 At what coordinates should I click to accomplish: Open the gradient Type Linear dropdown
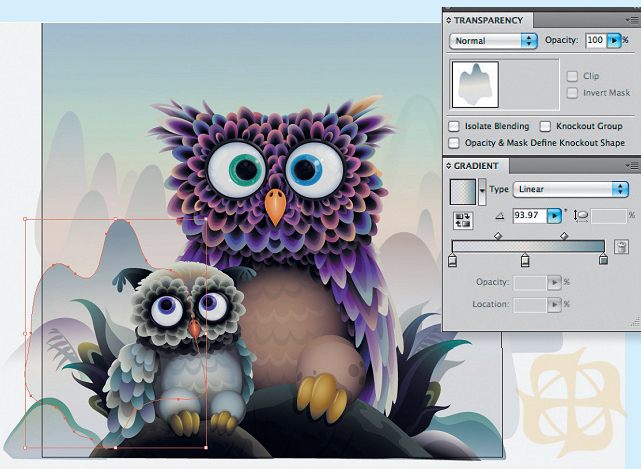click(571, 189)
